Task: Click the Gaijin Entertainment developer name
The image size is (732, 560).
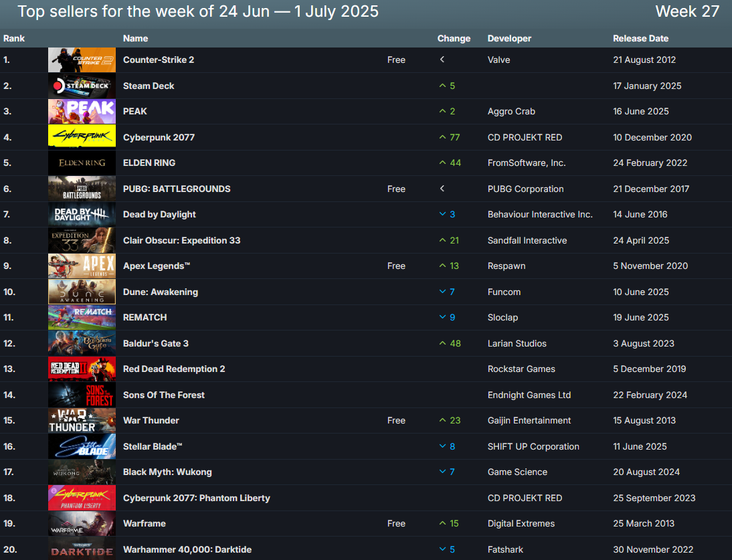Action: pyautogui.click(x=529, y=421)
